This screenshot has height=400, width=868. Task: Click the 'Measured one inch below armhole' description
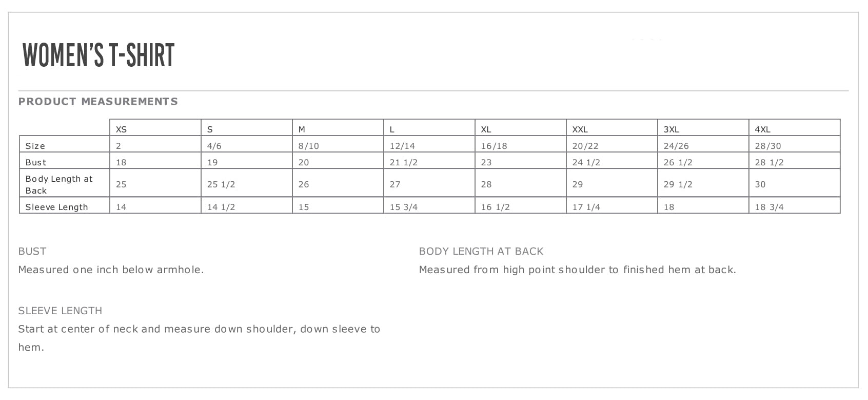(x=111, y=270)
